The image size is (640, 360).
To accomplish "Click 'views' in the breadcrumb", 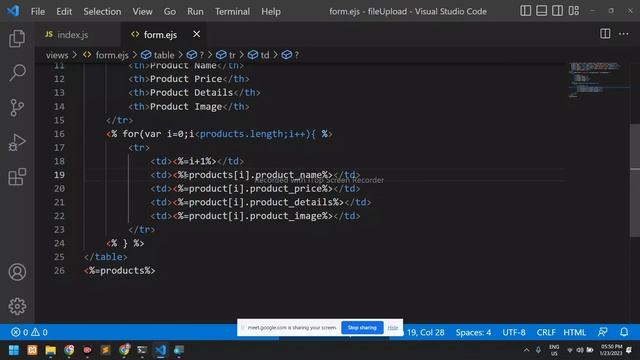I will [x=57, y=55].
